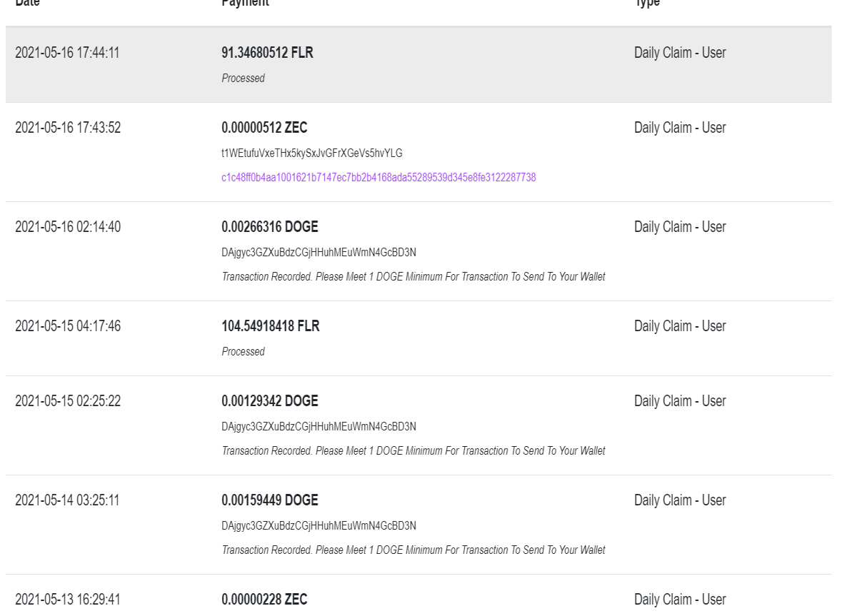Image resolution: width=857 pixels, height=616 pixels.
Task: Open the purple ZEC transaction hash link
Action: coord(379,178)
